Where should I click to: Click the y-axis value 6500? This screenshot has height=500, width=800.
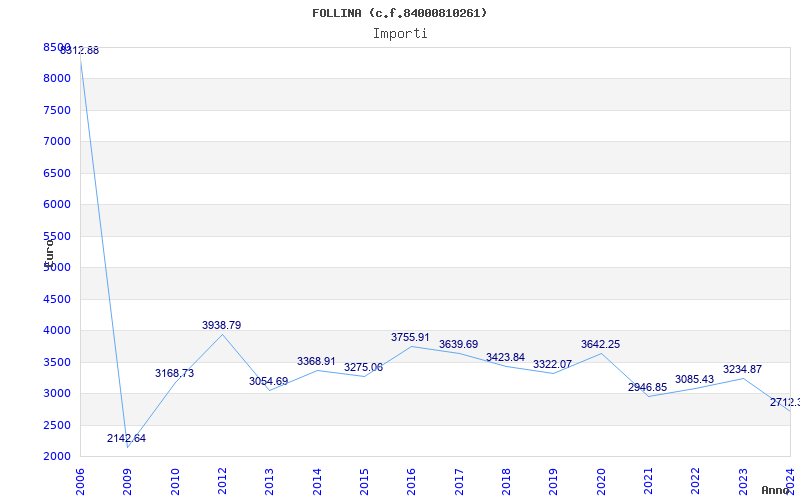point(57,173)
